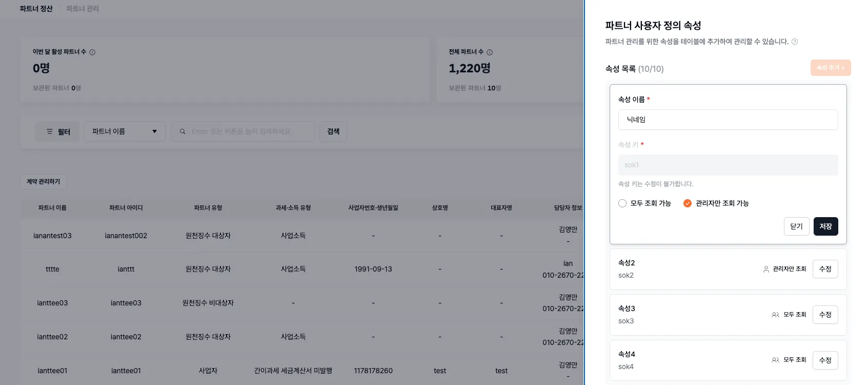This screenshot has height=385, width=868.
Task: Switch to the 파트너 관리 tab
Action: click(82, 8)
